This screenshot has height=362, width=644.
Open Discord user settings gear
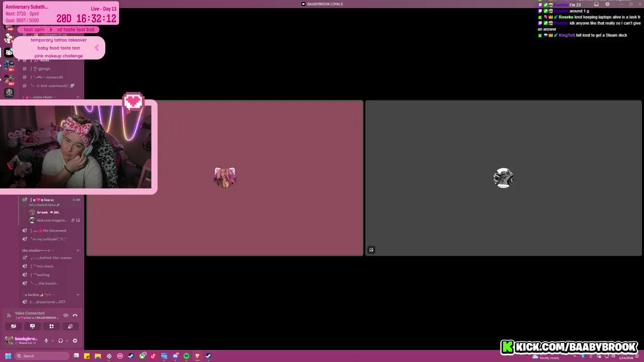tap(75, 340)
